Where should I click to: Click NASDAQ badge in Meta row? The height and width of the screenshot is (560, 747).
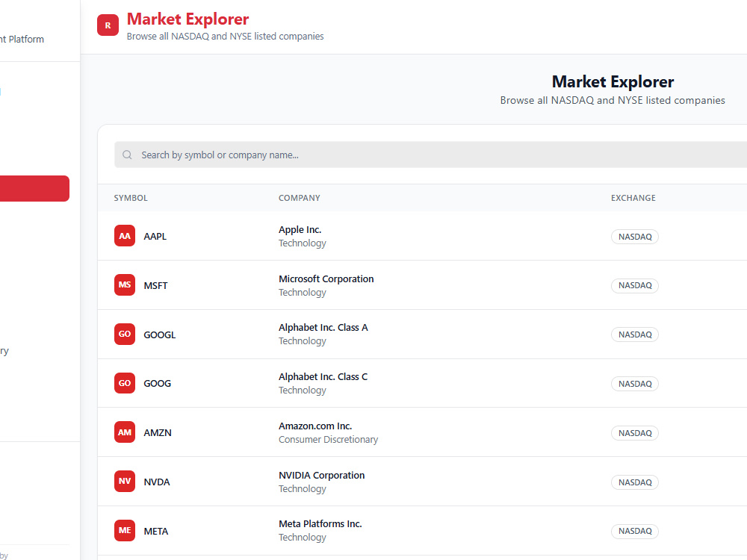pyautogui.click(x=635, y=531)
